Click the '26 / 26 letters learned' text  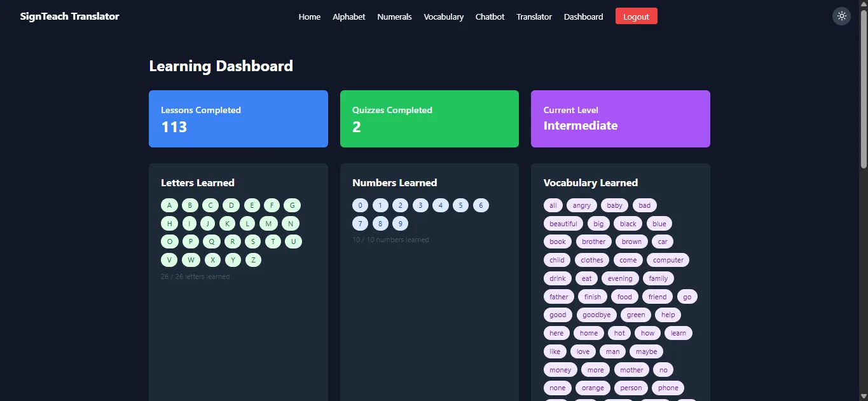point(195,276)
